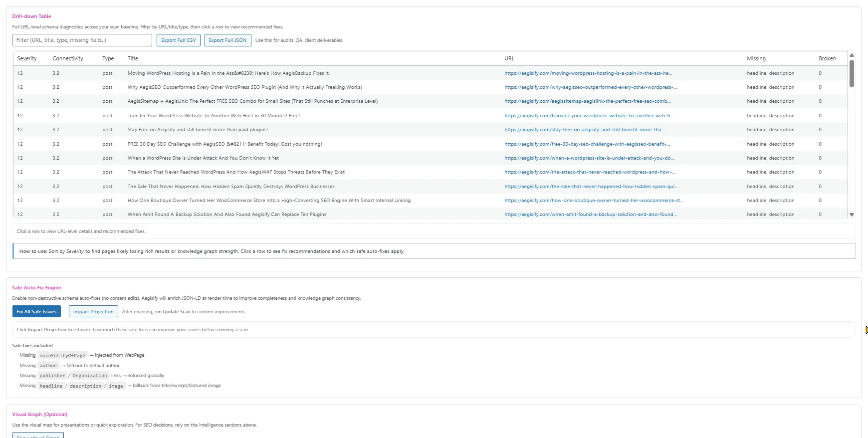Click the Title column header
Image resolution: width=868 pixels, height=438 pixels.
click(133, 58)
